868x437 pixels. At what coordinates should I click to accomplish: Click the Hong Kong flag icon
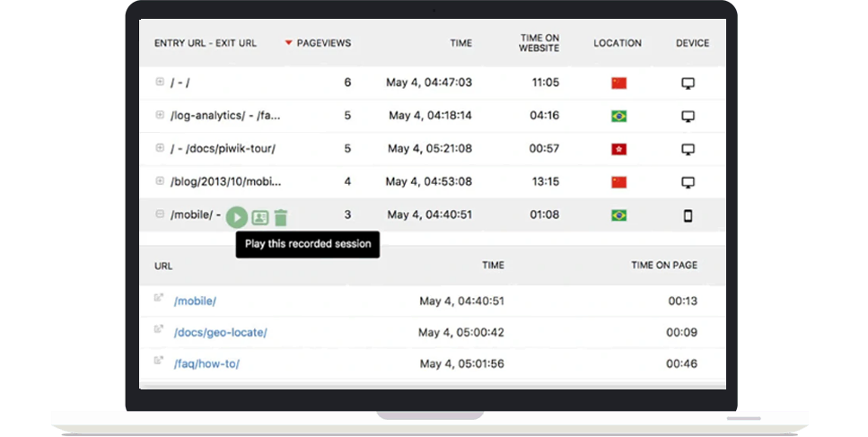(618, 149)
